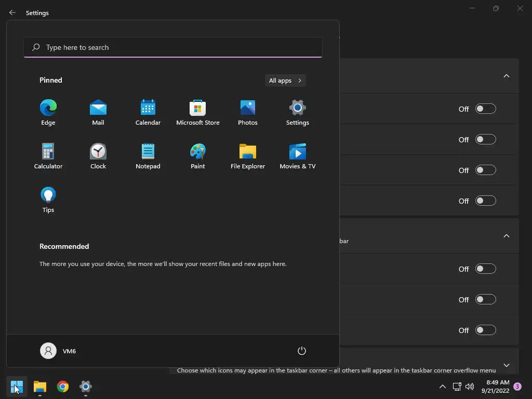
Task: Open Microsoft Store from the Start menu
Action: coord(198,113)
